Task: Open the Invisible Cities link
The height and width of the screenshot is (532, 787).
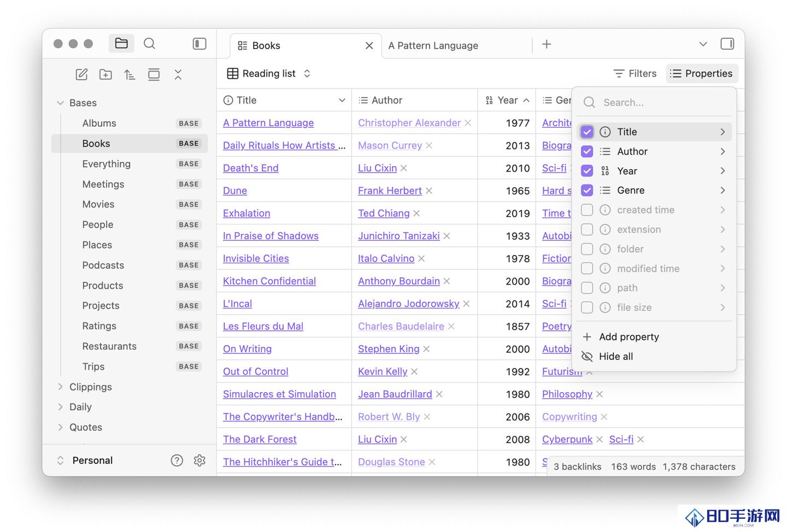Action: coord(256,258)
